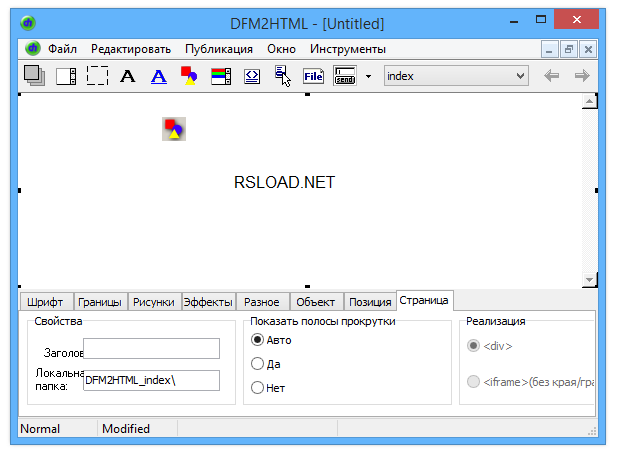This screenshot has width=632, height=462.
Task: Close the inner document window
Action: pyautogui.click(x=588, y=49)
